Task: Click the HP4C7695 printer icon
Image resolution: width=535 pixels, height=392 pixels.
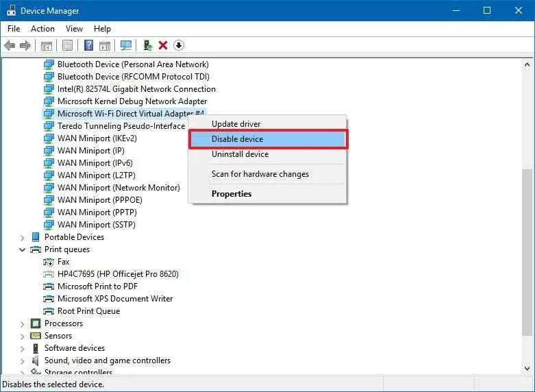Action: pos(49,274)
